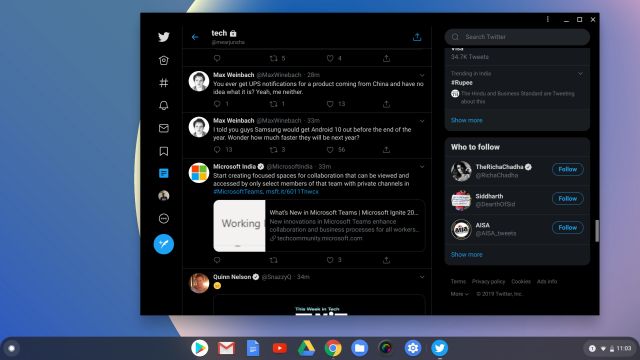Screen dimensions: 640x360
Task: Expand options for the Microsoft India tweet
Action: (x=422, y=167)
